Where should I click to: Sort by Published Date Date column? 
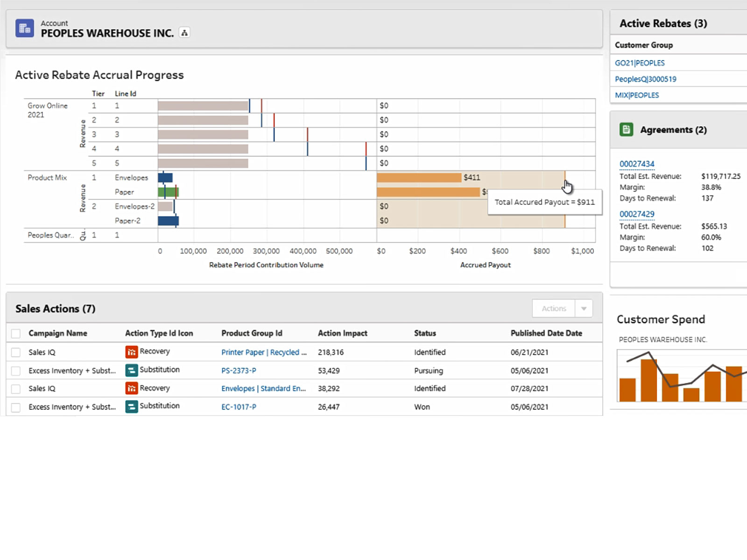[x=546, y=333]
